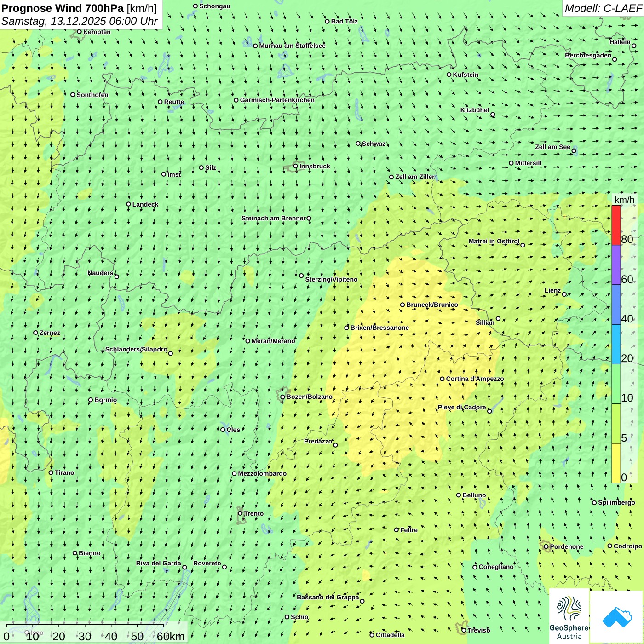Click the Bruneck/Brunico location dot

point(402,305)
